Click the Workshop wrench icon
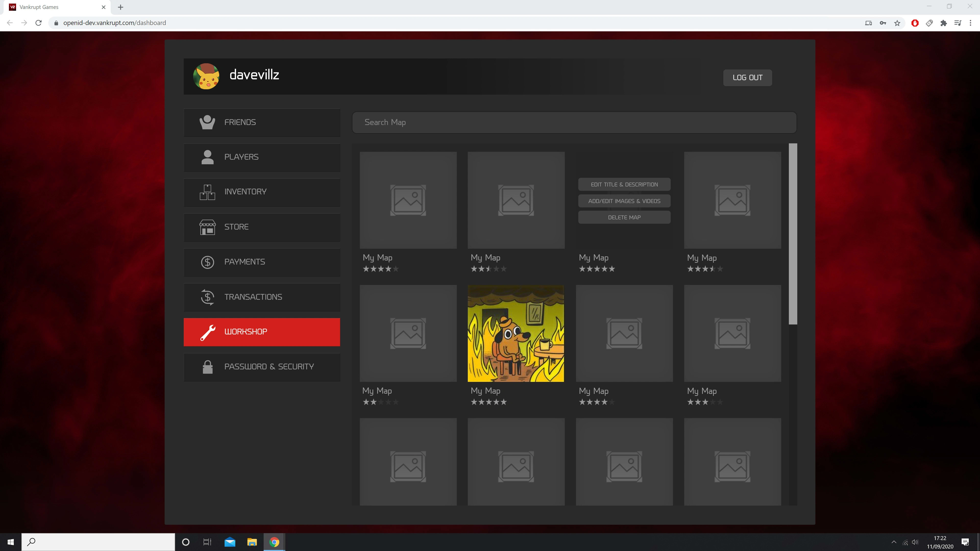This screenshot has height=551, width=980. click(x=208, y=332)
